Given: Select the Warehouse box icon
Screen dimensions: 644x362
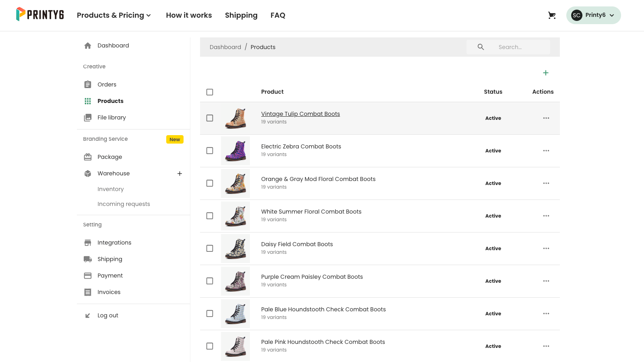Looking at the screenshot, I should coord(88,173).
